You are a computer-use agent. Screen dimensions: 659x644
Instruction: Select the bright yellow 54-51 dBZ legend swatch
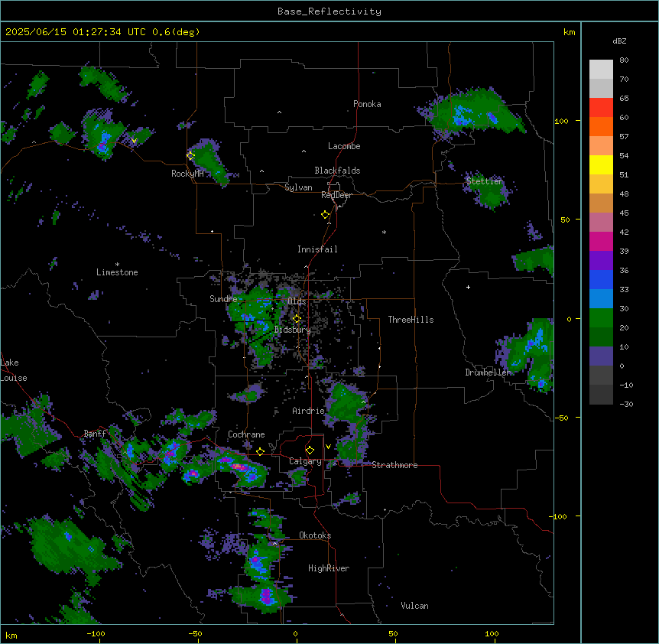[601, 164]
